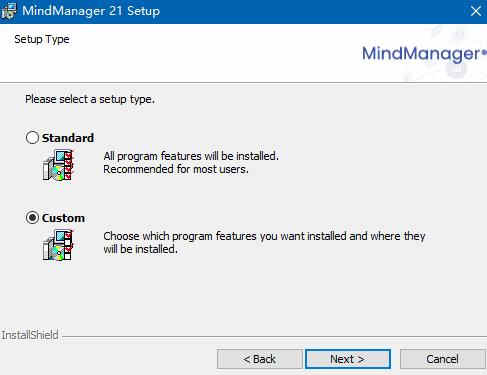Click the installer icon in title bar
Viewport: 487px width, 375px height.
point(8,11)
